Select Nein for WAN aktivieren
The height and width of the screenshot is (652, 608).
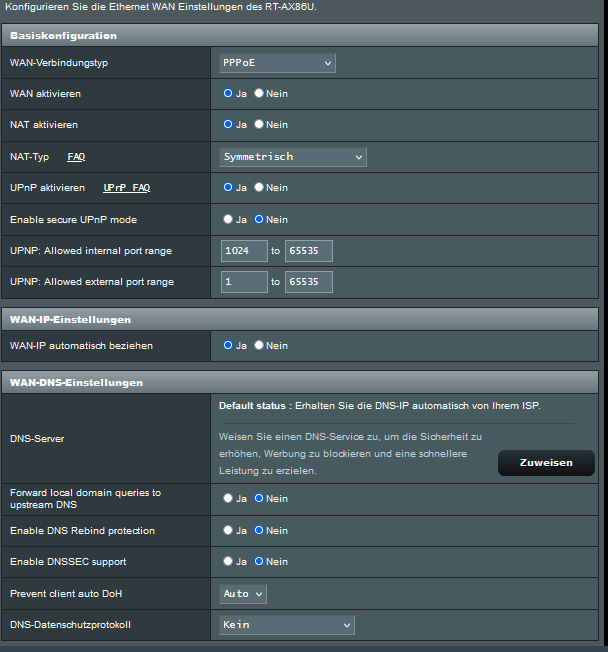point(259,93)
